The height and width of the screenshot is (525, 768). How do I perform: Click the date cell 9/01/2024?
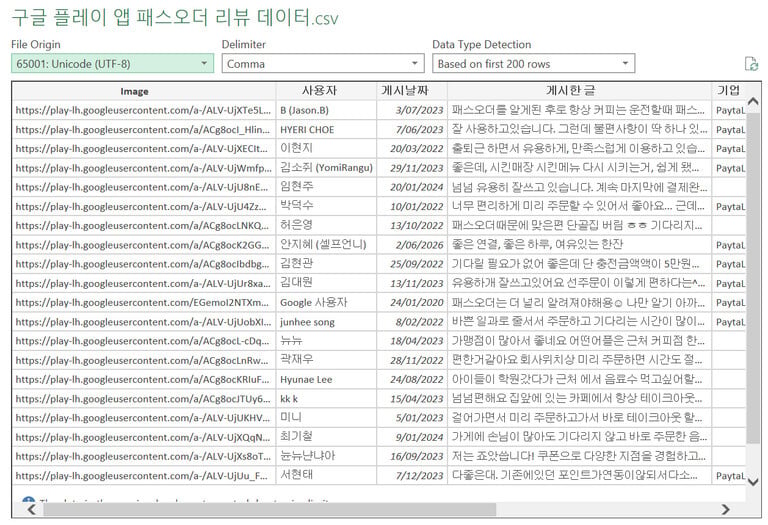pos(412,437)
